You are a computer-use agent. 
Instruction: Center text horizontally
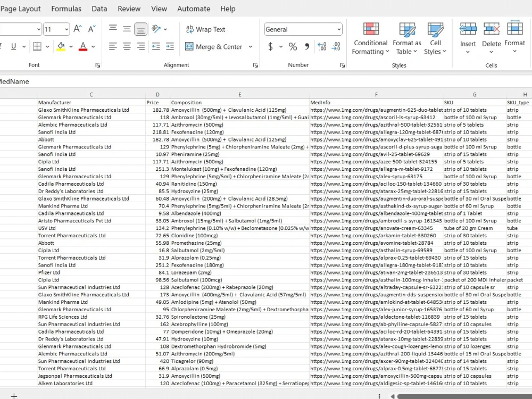pos(127,46)
